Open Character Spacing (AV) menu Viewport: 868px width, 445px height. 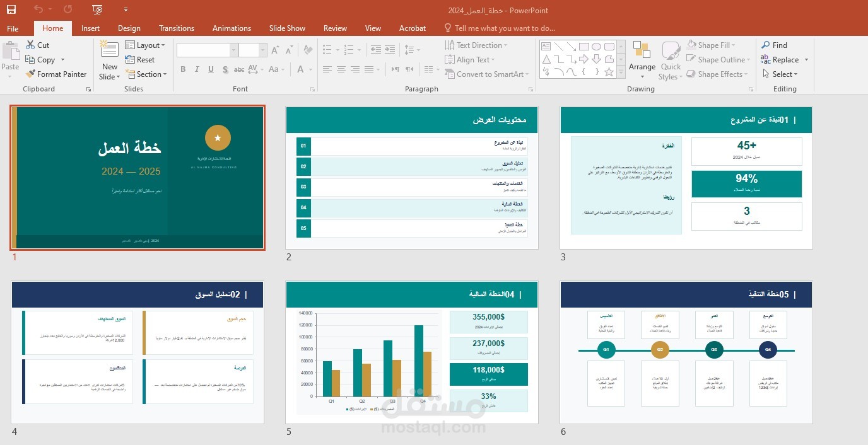click(255, 69)
